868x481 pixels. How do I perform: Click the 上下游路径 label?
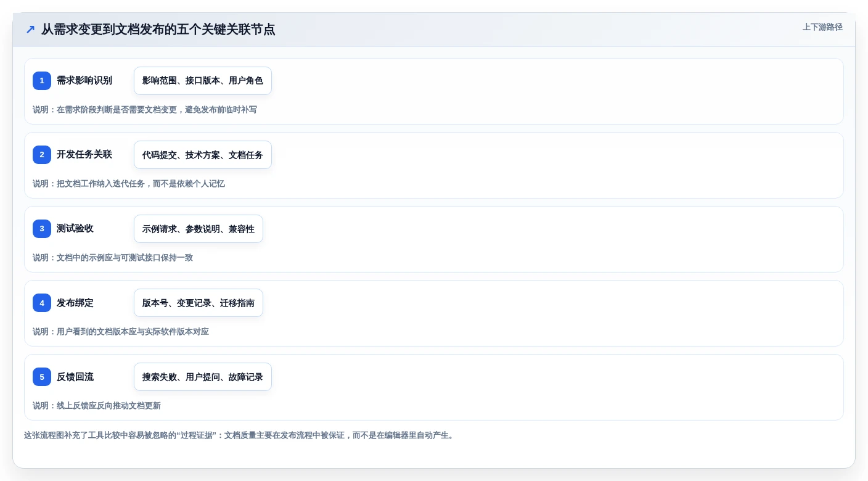(x=822, y=27)
